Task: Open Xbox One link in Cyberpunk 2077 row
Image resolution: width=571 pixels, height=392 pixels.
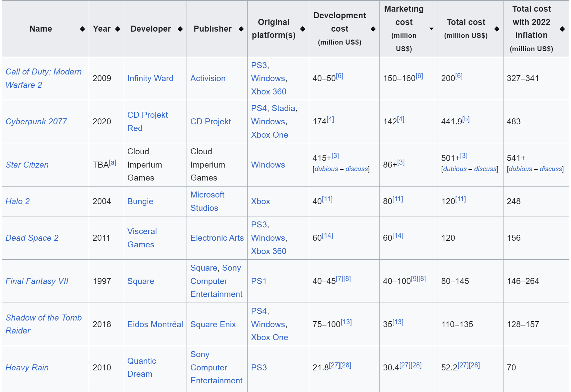Action: click(x=270, y=135)
